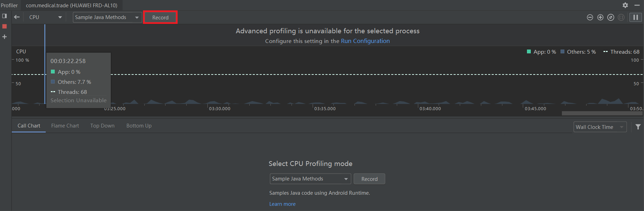Open the Bottom Up tab
The image size is (644, 211).
139,126
